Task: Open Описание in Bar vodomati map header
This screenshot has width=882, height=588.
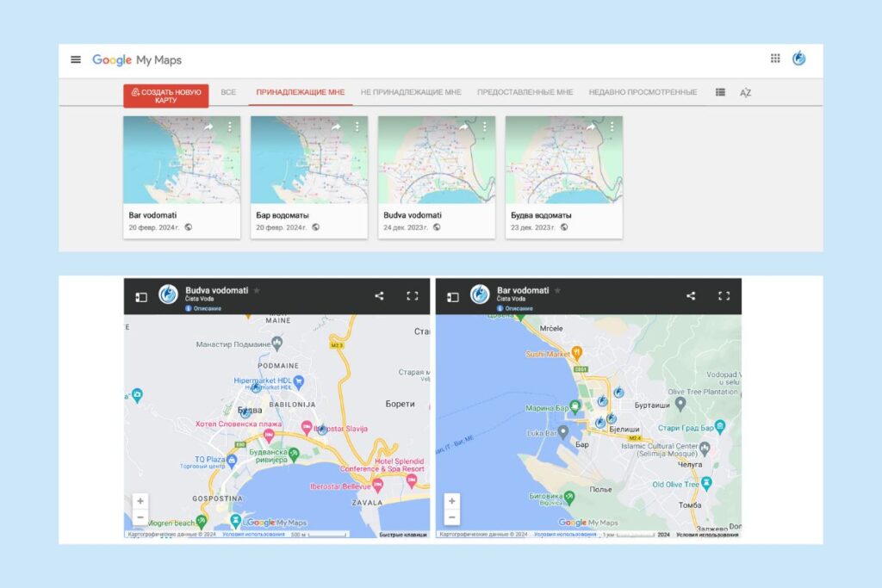Action: pyautogui.click(x=515, y=308)
